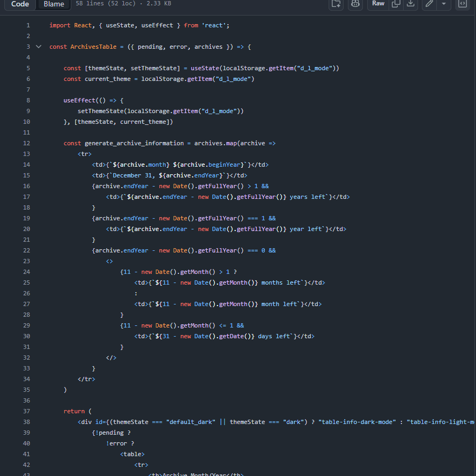Select line number 16
Screen dimensions: 476x476
point(27,186)
